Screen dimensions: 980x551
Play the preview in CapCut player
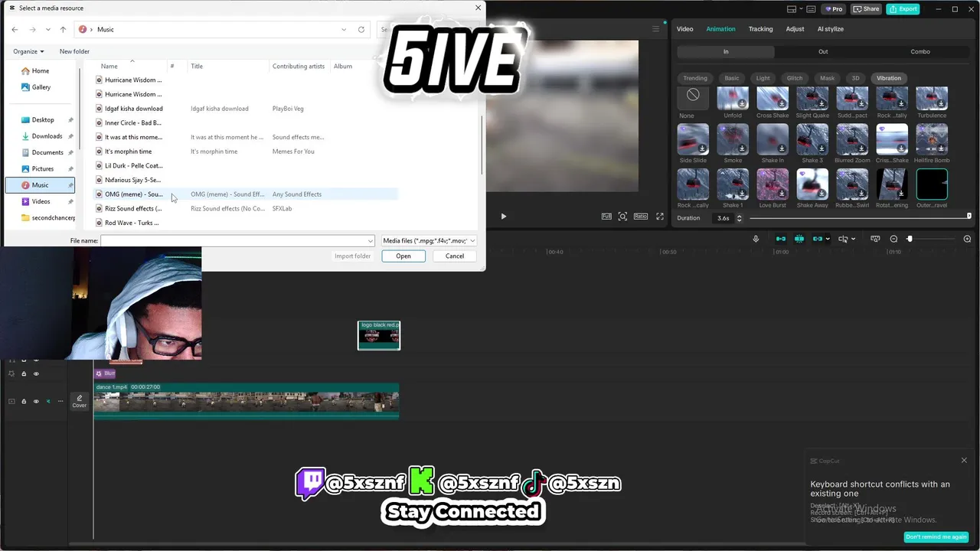503,217
